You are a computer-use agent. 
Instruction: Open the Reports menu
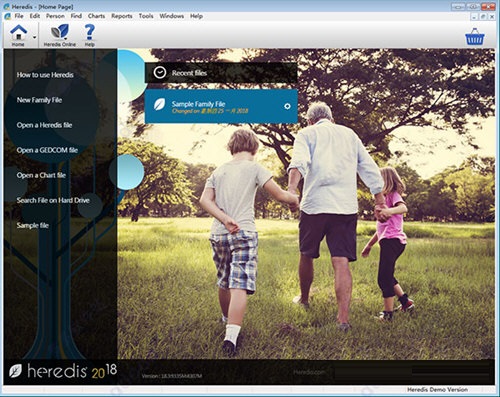[122, 16]
